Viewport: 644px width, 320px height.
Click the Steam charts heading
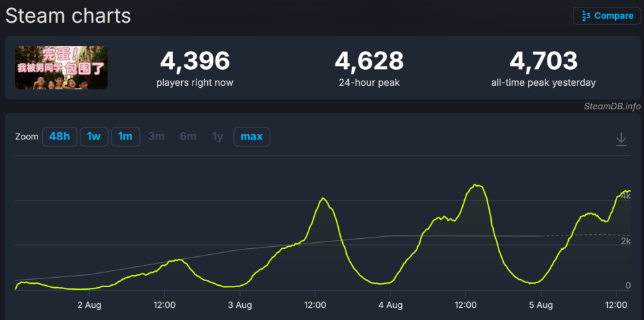point(68,16)
